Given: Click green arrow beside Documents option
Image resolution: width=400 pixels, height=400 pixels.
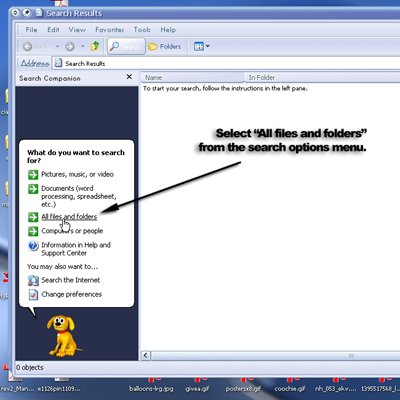Looking at the screenshot, I should (x=33, y=189).
